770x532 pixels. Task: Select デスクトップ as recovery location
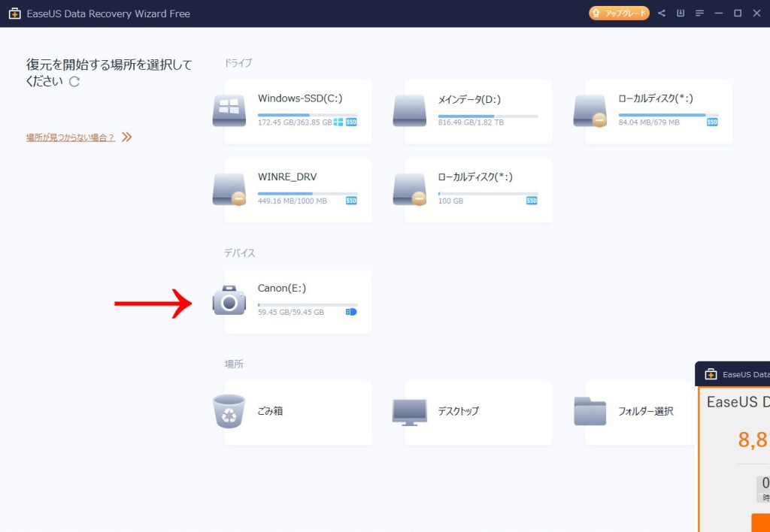point(477,413)
